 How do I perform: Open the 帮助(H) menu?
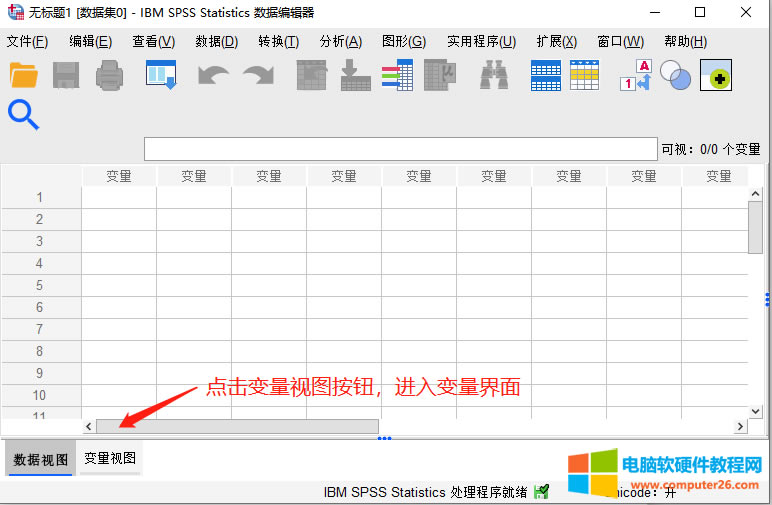686,42
